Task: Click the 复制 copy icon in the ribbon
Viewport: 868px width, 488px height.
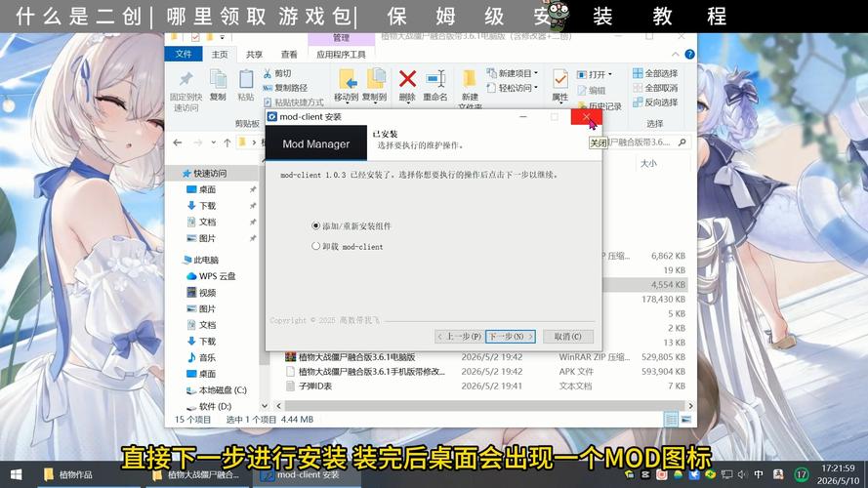Action: tap(218, 79)
